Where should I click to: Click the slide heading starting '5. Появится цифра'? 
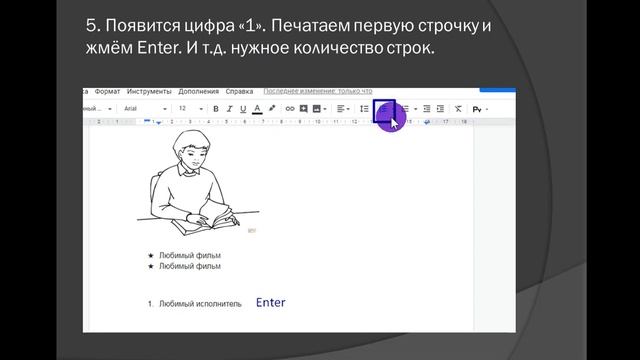point(288,37)
